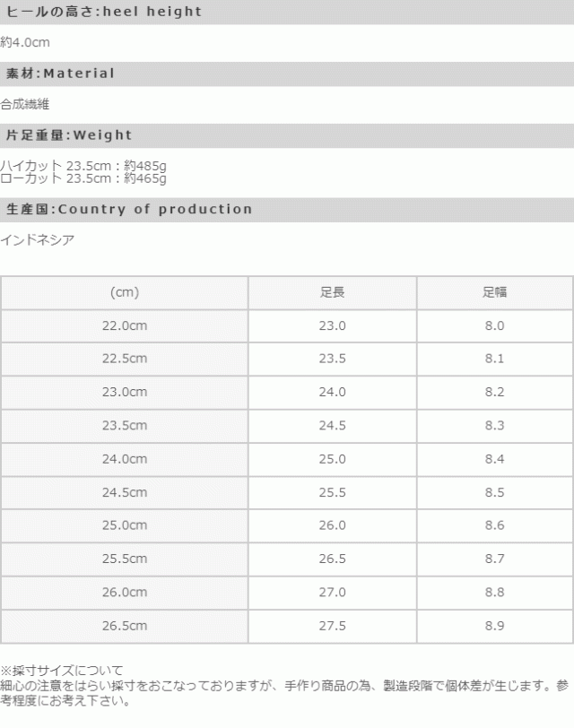Click the 足幅 column header
The height and width of the screenshot is (728, 574).
pyautogui.click(x=494, y=293)
